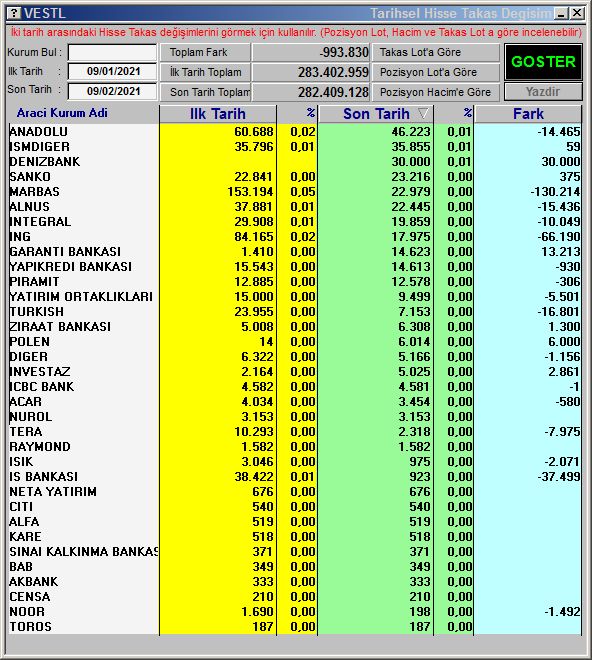Click the GOSTER button

[x=543, y=62]
